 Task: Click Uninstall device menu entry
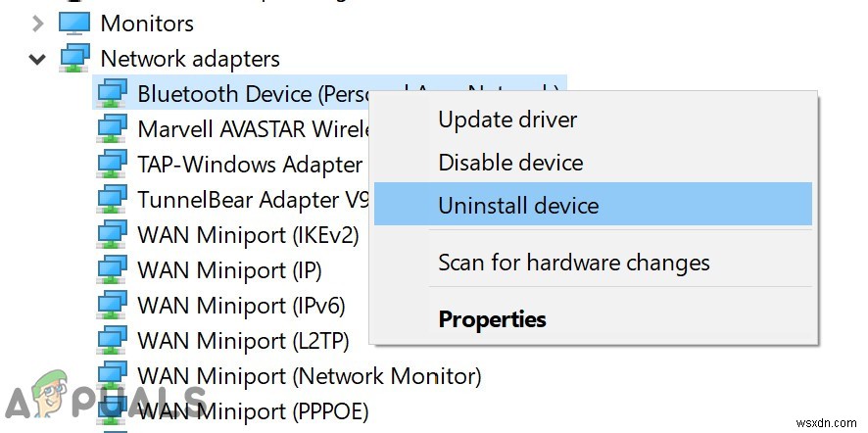[518, 206]
